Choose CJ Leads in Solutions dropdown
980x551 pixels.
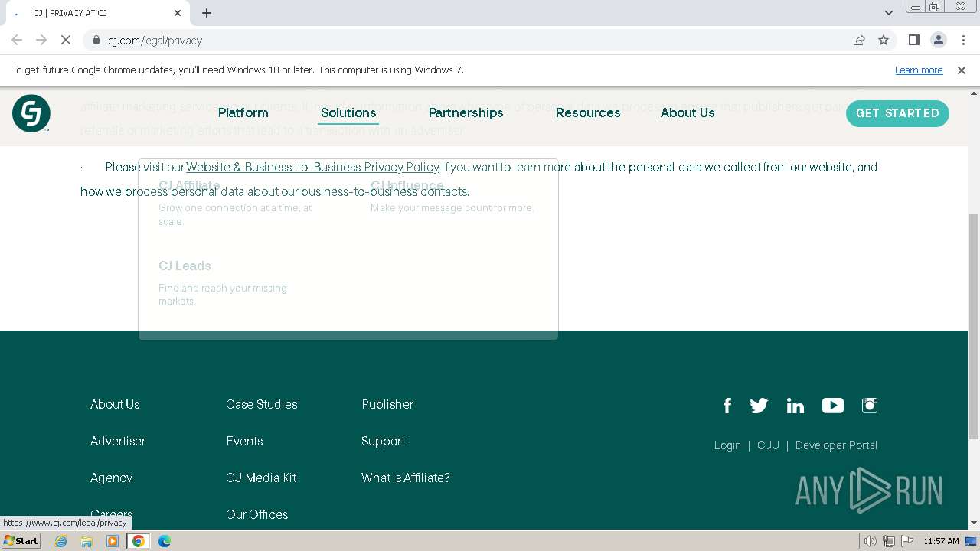(x=185, y=266)
